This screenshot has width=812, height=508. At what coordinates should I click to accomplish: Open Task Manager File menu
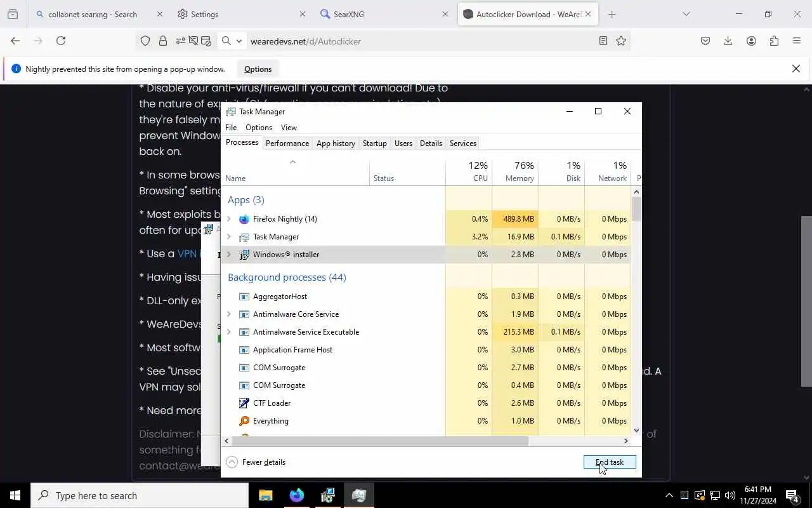tap(231, 128)
